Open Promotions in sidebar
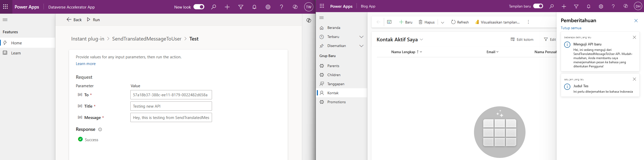The image size is (644, 160). pyautogui.click(x=342, y=102)
